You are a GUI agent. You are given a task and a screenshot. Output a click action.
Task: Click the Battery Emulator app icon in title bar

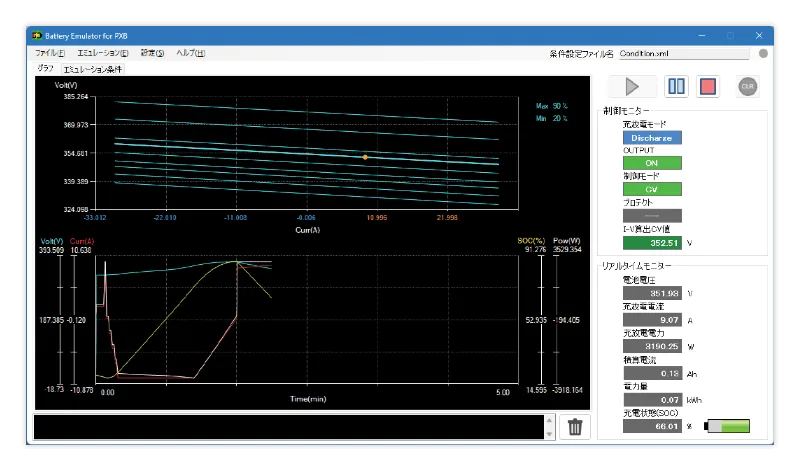[x=37, y=36]
